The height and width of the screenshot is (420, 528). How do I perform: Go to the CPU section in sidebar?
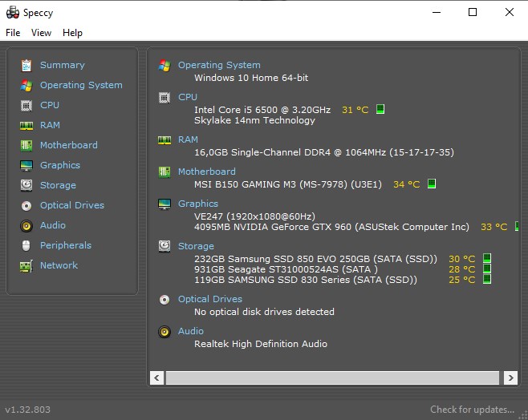pyautogui.click(x=50, y=105)
